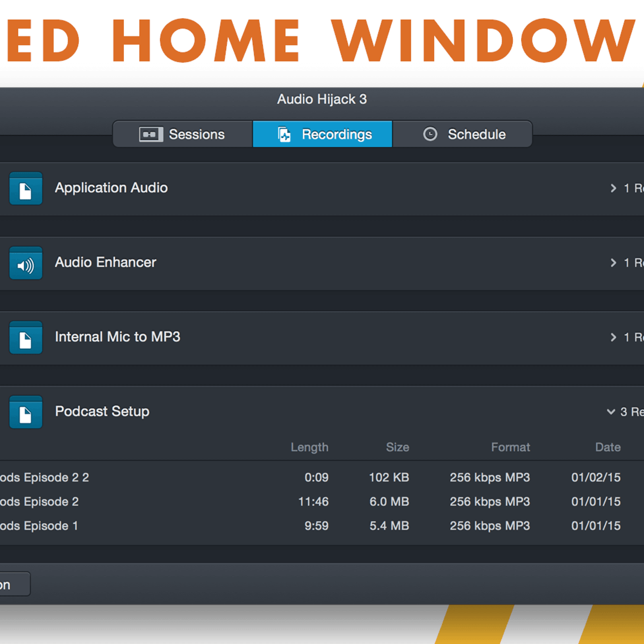Click the 01/01/15 date in 11:46 row
This screenshot has width=644, height=644.
pyautogui.click(x=596, y=502)
